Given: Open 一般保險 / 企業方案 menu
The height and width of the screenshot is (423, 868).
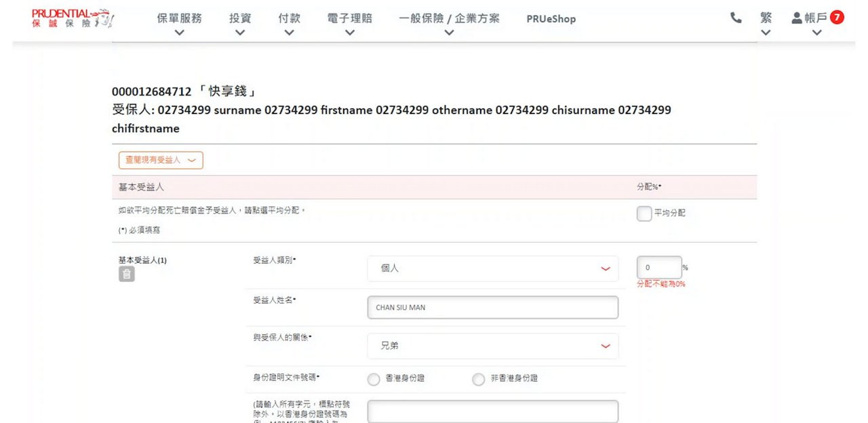Looking at the screenshot, I should [449, 18].
